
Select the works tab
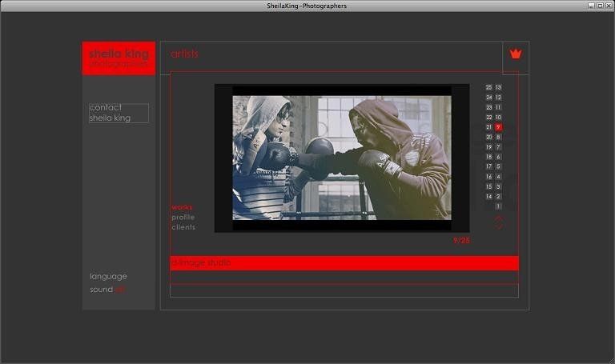click(182, 207)
